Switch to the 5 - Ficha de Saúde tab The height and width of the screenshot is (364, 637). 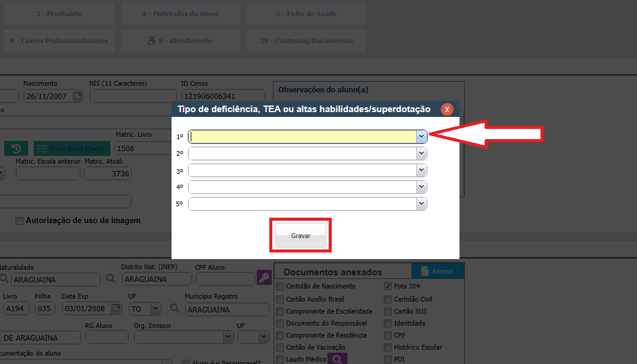pos(306,14)
